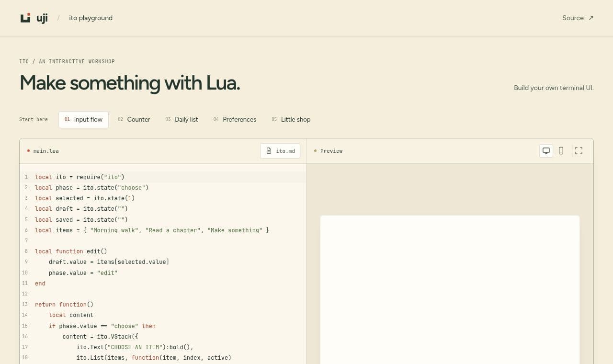Click the uji wordmark text
Screen dimensions: 613x364
tap(42, 18)
